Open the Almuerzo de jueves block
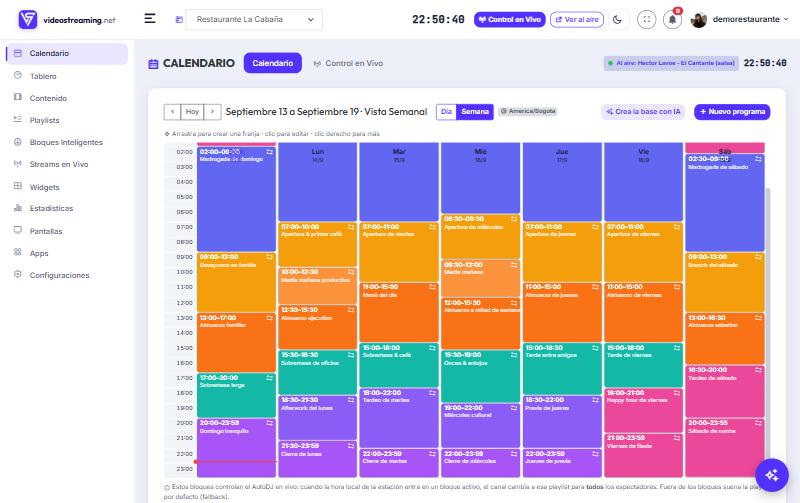Screen dimensions: 800x503 (562, 312)
